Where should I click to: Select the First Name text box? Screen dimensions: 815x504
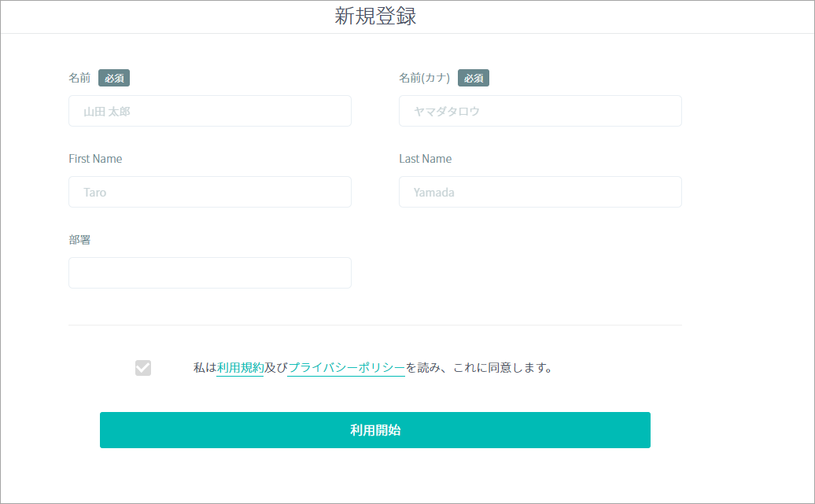click(210, 192)
